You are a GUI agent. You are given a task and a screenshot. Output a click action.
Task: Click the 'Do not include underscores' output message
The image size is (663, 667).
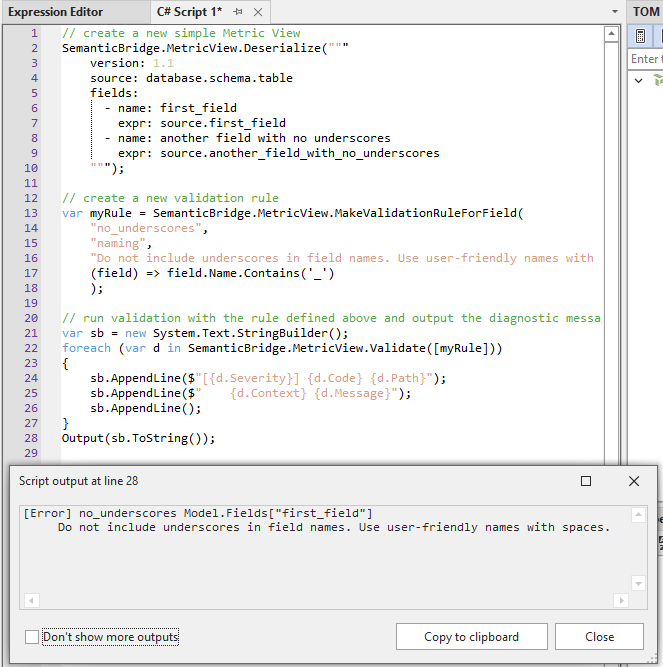click(x=334, y=527)
